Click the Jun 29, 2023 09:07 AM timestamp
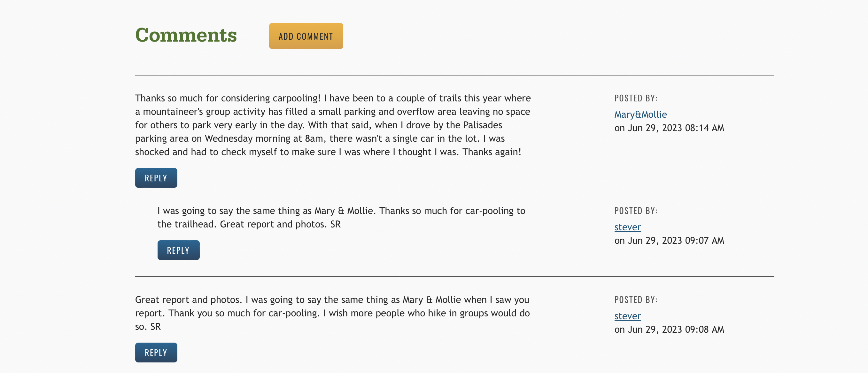 [669, 241]
